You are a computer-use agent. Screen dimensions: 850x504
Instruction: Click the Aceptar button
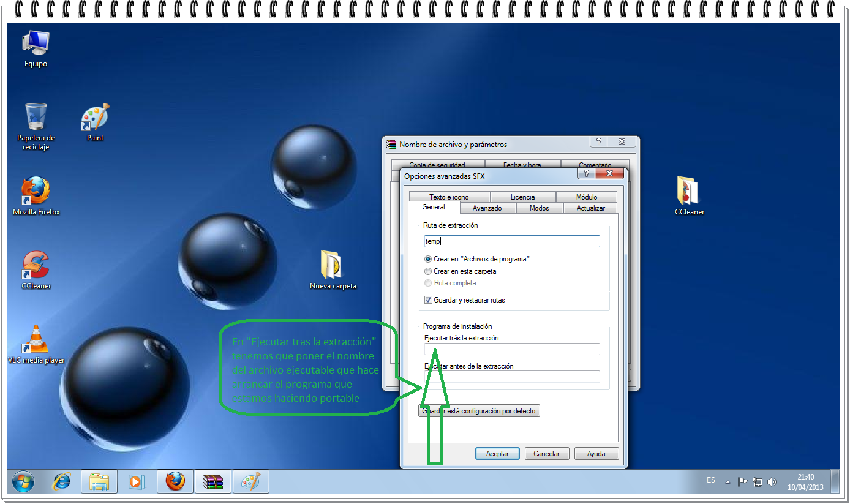(497, 454)
